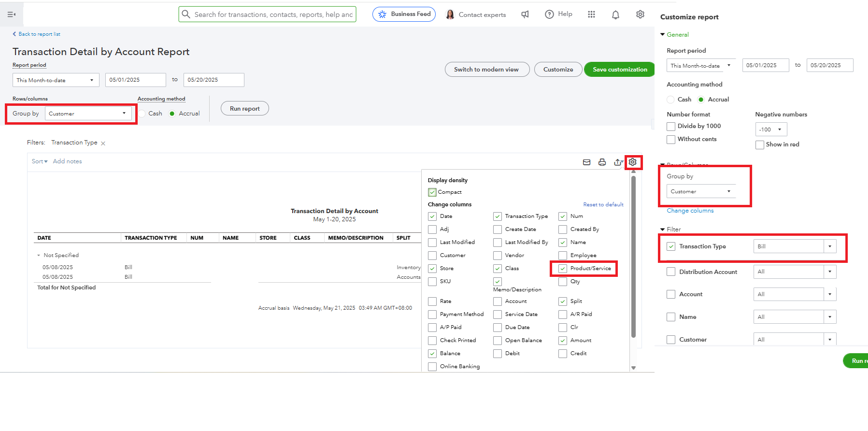The image size is (868, 431).
Task: Open the Negative numbers format dropdown
Action: pyautogui.click(x=771, y=129)
